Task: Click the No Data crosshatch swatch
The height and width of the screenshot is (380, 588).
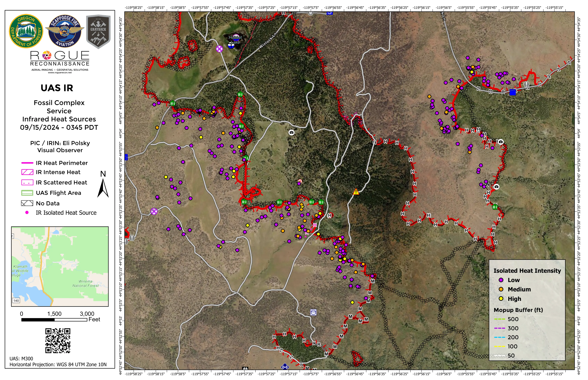Action: (27, 203)
